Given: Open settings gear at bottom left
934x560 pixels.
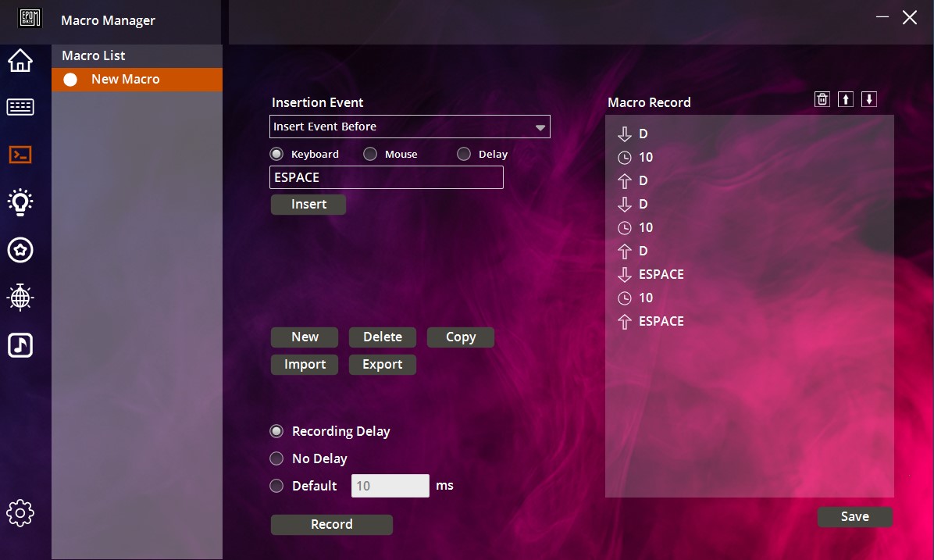Looking at the screenshot, I should tap(20, 513).
